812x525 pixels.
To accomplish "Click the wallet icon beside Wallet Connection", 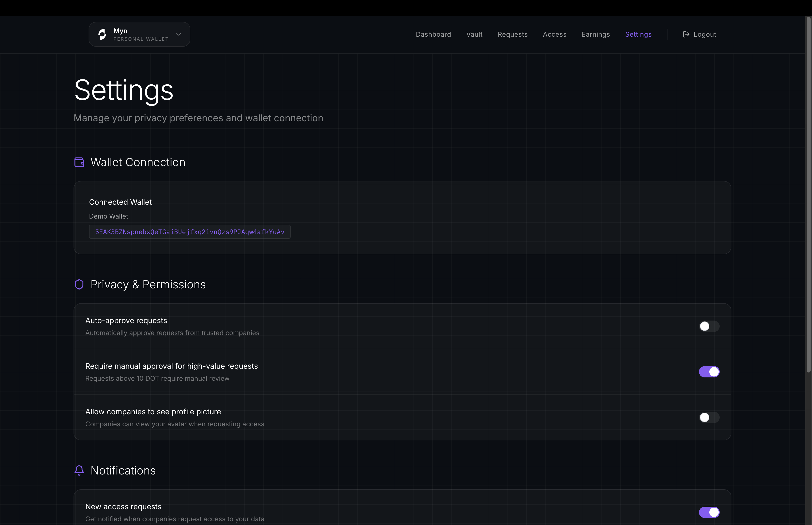I will coord(79,162).
